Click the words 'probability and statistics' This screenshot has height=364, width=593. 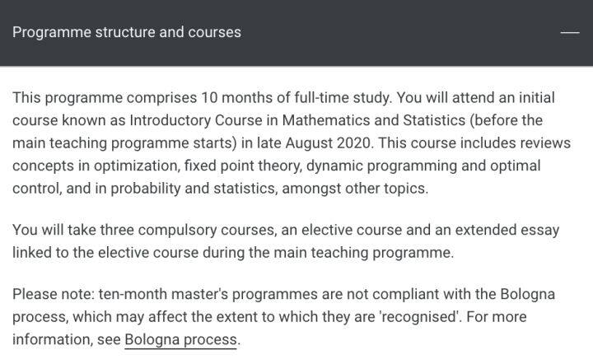pos(193,189)
